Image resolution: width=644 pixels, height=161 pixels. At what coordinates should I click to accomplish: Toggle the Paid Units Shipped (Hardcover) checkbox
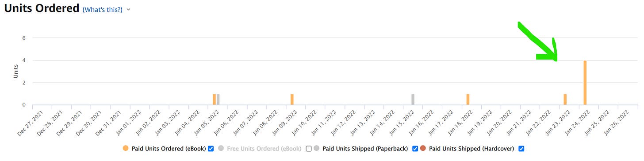[x=521, y=149]
